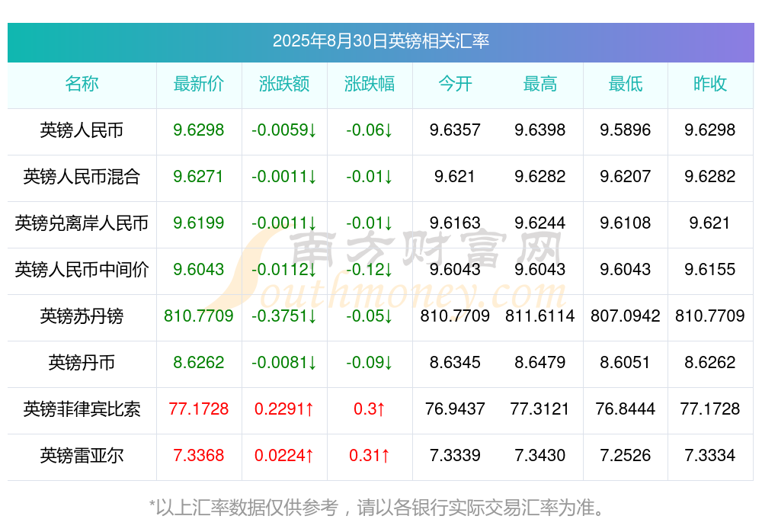762x532 pixels.
Task: Click the change value -0.0112↓
Action: click(x=283, y=269)
